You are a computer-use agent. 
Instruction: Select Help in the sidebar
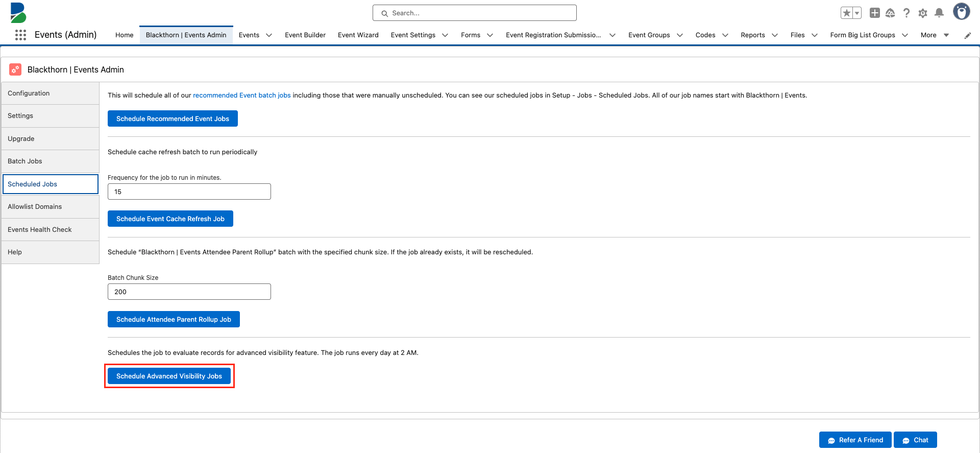coord(51,252)
